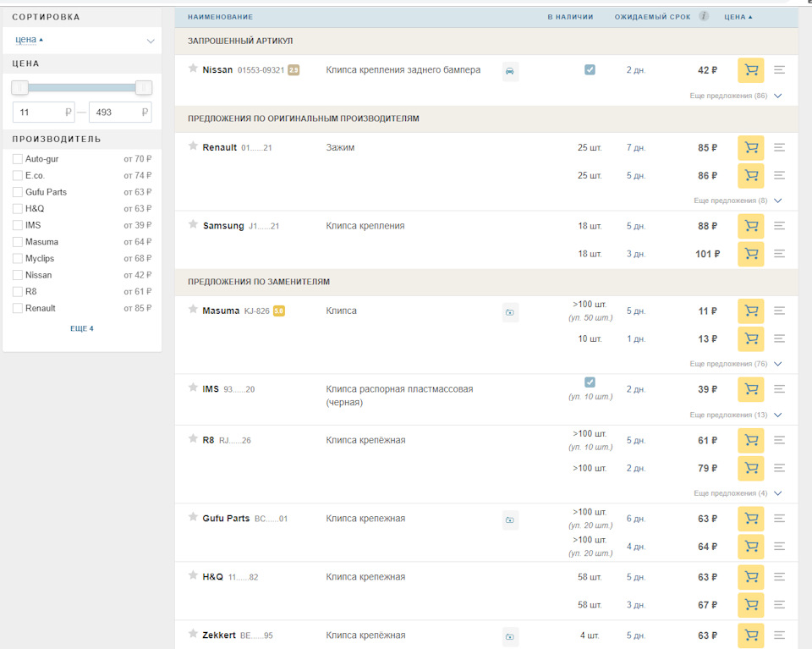Open photo icon for Masuma KJ-826
Screen dimensions: 812x649
510,312
